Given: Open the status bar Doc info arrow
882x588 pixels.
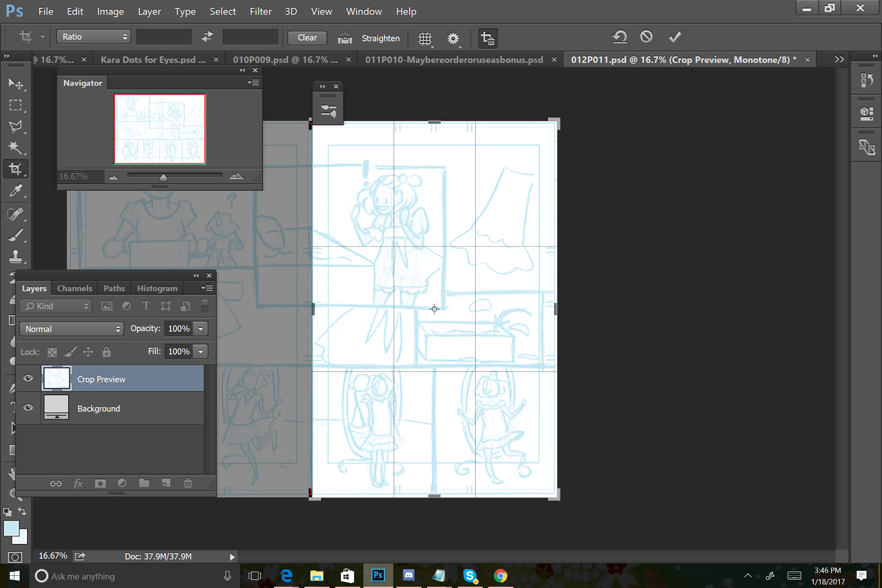Looking at the screenshot, I should (232, 557).
